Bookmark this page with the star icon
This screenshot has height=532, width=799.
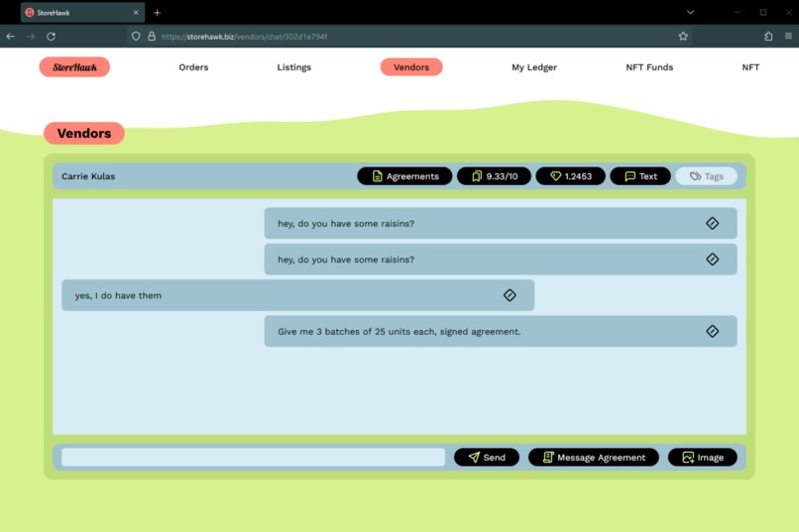[x=683, y=36]
